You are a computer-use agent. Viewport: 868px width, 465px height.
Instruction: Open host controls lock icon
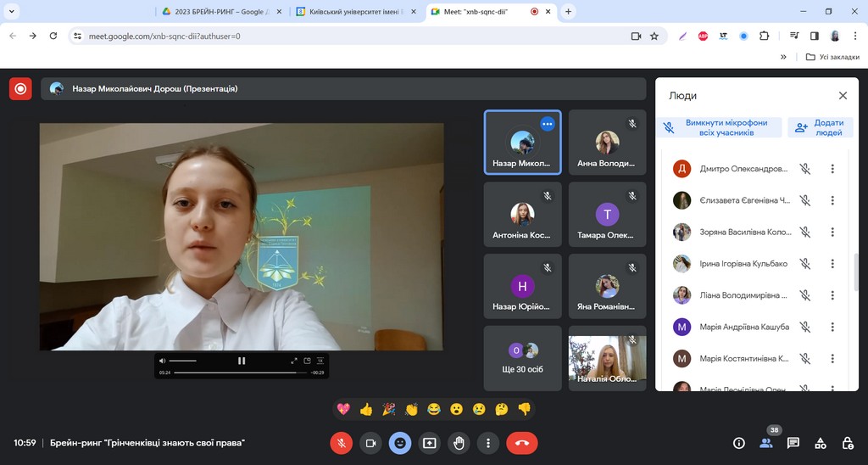coord(847,443)
